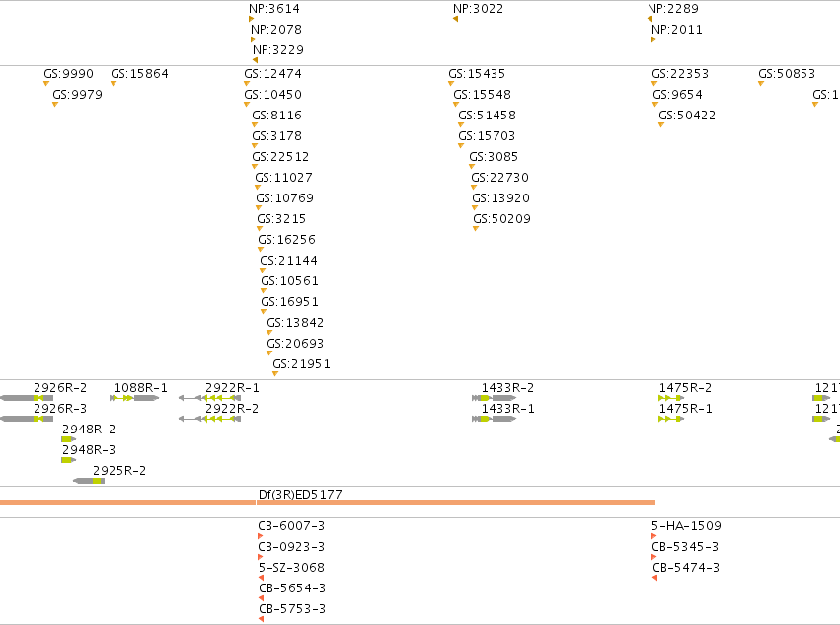Image resolution: width=840 pixels, height=625 pixels.
Task: Click the GS:15703 label
Action: (487, 136)
